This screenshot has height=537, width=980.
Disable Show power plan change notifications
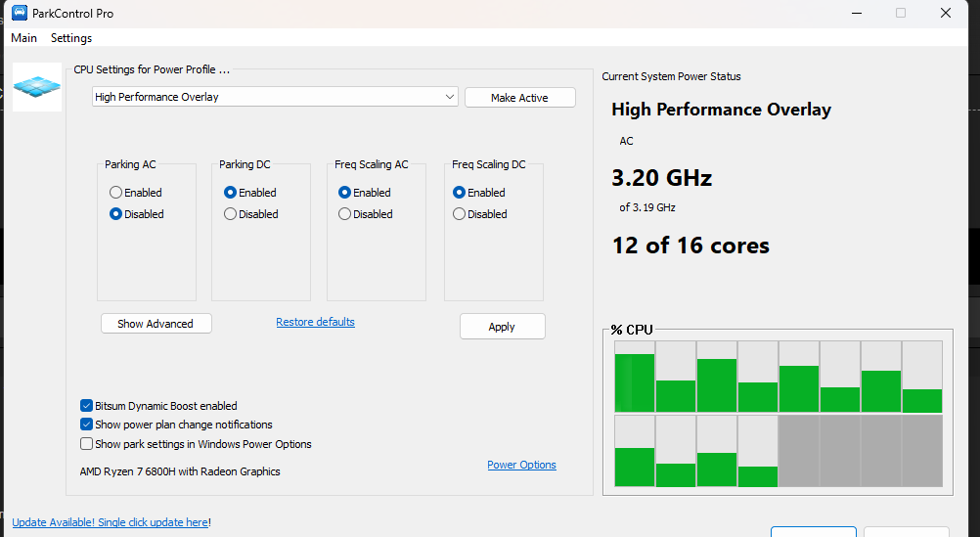(x=88, y=425)
